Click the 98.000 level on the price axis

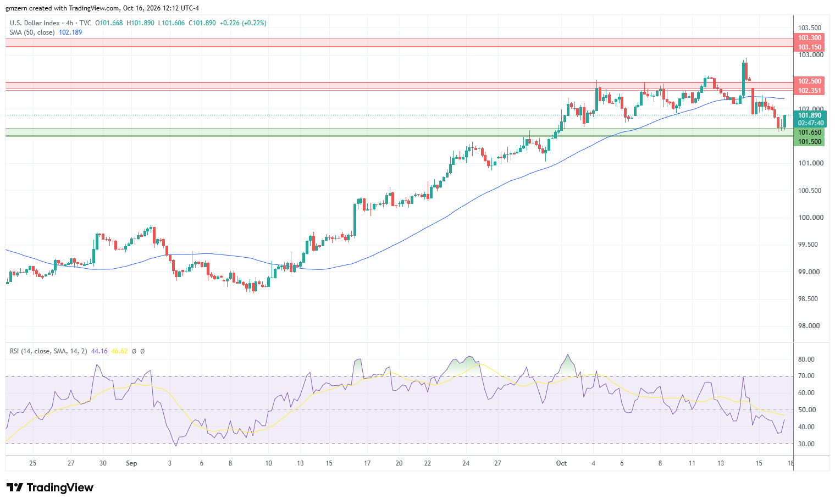tap(810, 326)
